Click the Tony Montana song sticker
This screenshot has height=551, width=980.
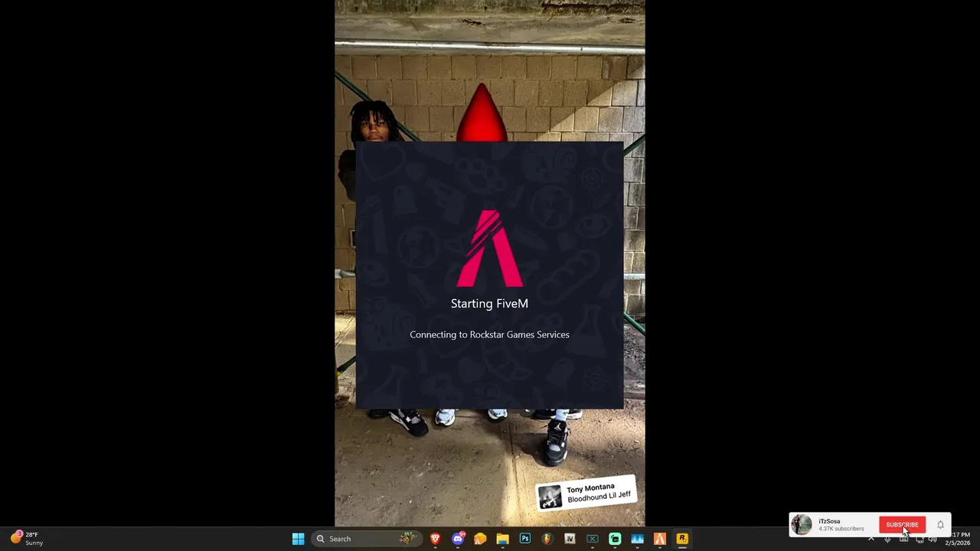(586, 494)
